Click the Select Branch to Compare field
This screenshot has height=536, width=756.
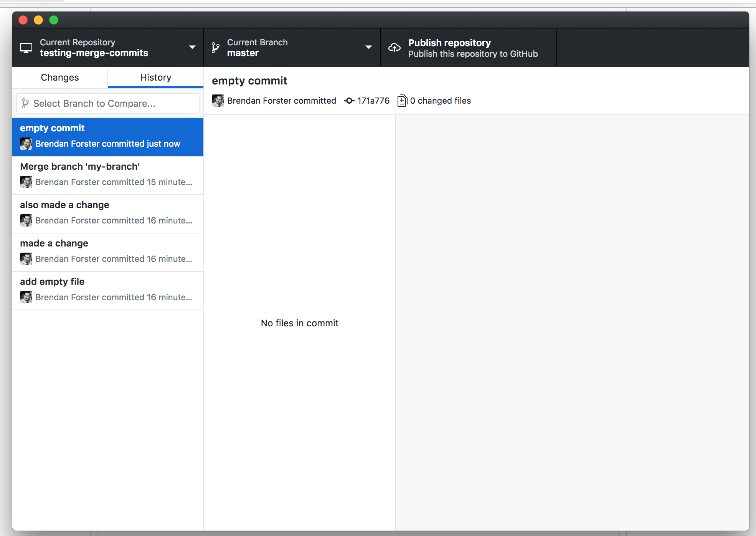coord(107,103)
